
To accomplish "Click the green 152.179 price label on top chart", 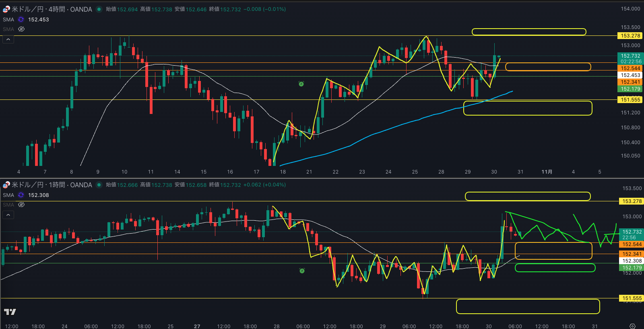I will pos(630,89).
